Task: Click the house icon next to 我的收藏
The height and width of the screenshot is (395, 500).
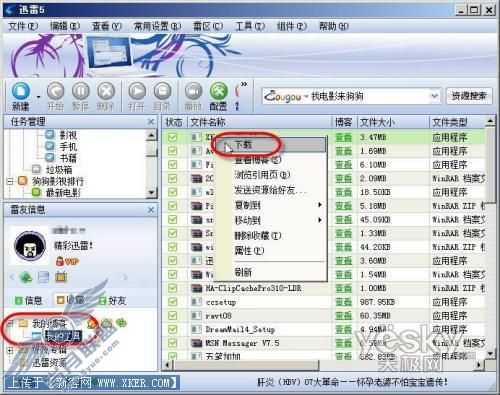Action: tap(92, 323)
